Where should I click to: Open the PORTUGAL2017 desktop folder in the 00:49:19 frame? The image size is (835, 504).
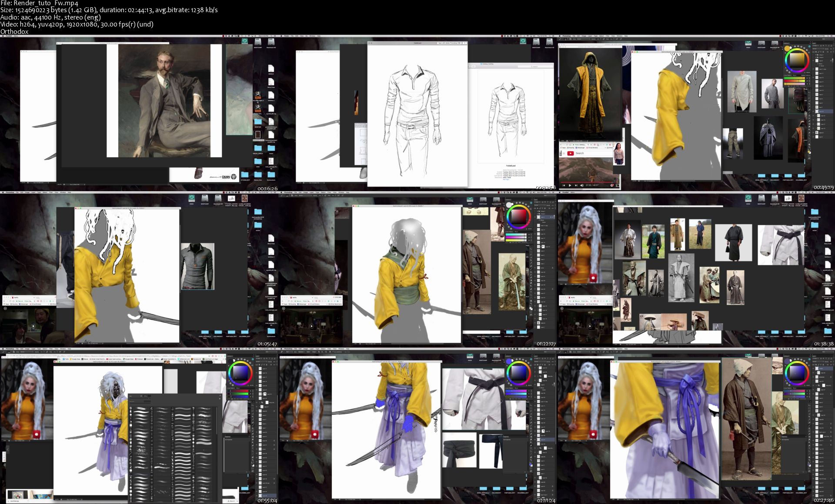[x=788, y=176]
